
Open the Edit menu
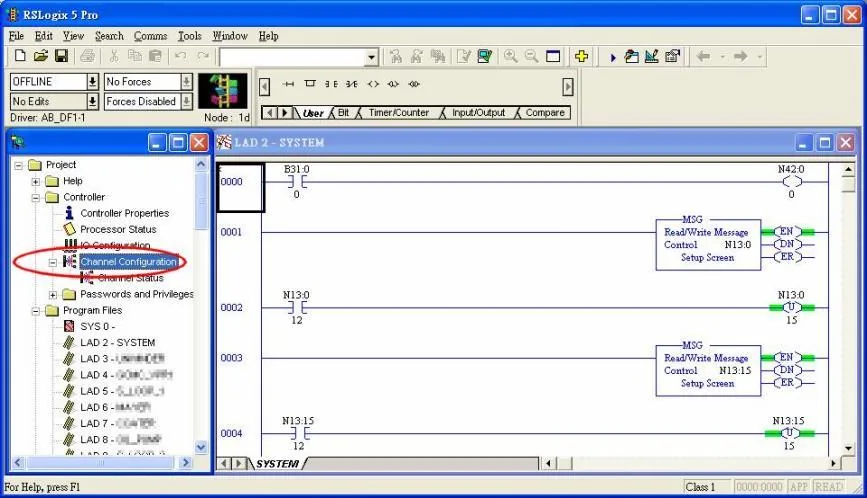coord(44,36)
